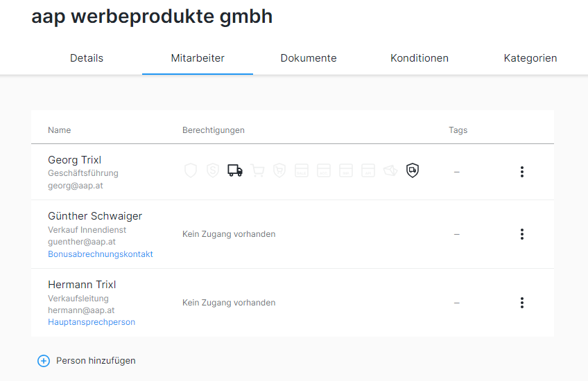Click the shield with S permission icon
Viewport: 588px width, 381px height.
(213, 170)
